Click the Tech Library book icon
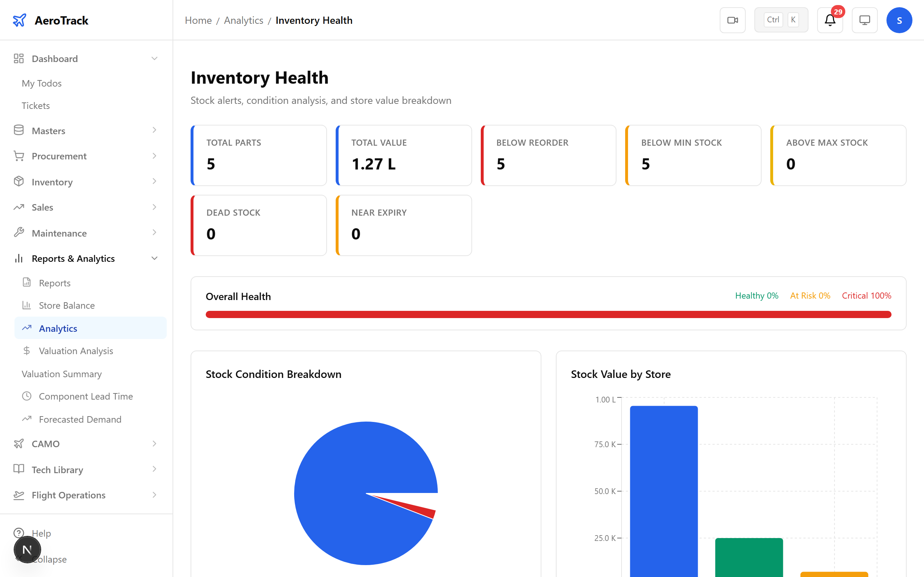 click(x=19, y=470)
